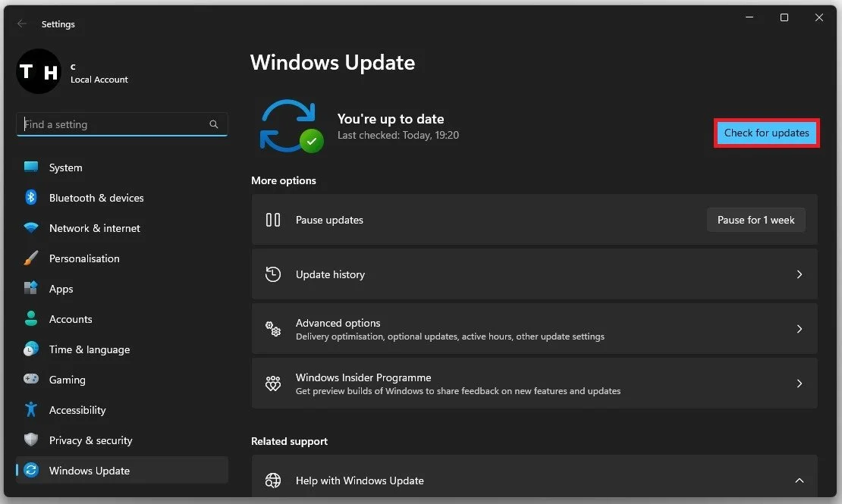Click the back arrow in title bar
This screenshot has height=504, width=842.
click(21, 23)
